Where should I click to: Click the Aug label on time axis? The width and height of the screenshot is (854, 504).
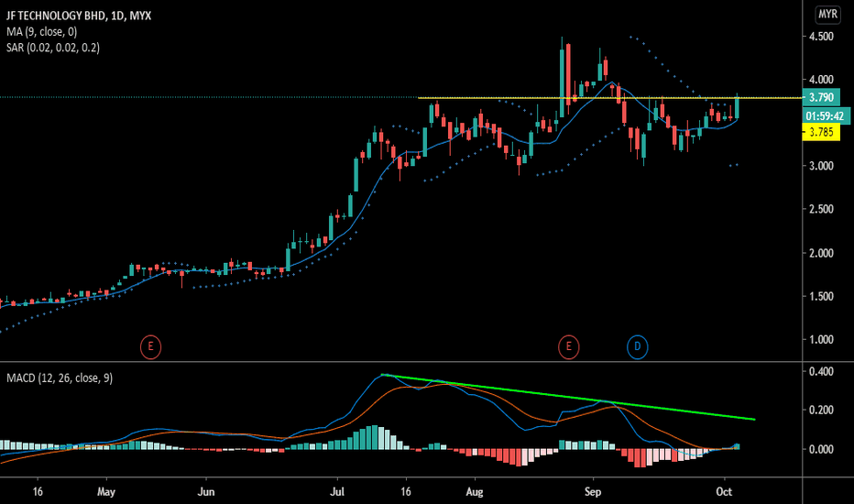point(475,491)
